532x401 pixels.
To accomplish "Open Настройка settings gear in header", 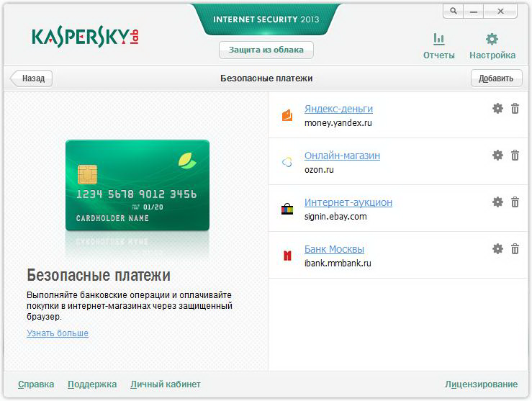I will [x=492, y=39].
